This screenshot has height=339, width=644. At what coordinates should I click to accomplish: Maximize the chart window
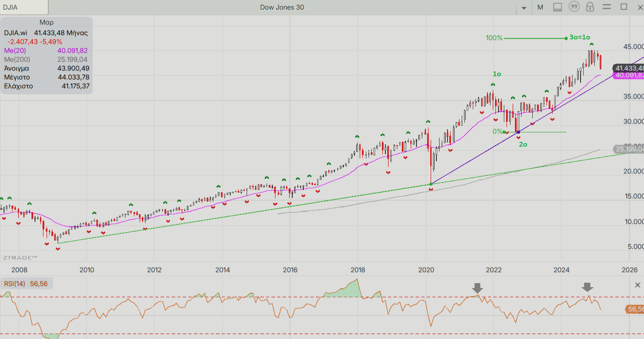coord(624,7)
